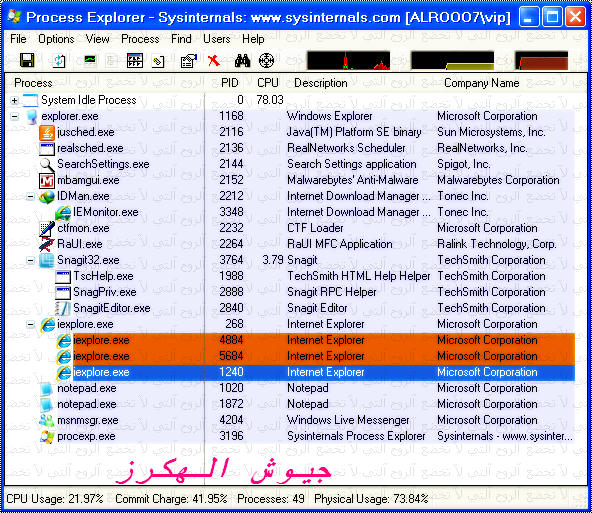The width and height of the screenshot is (592, 513).
Task: Click the msnmsgr.exe Messenger icon
Action: tap(47, 421)
